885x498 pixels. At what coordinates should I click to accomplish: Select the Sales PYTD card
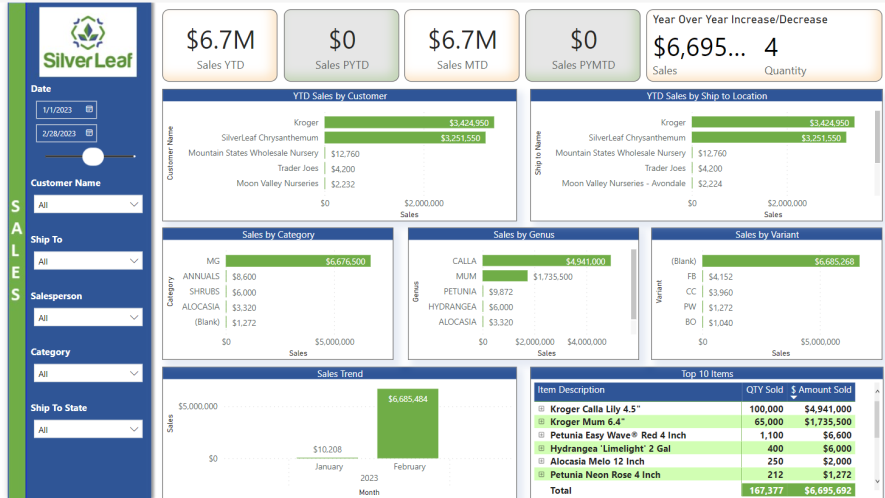coord(341,46)
